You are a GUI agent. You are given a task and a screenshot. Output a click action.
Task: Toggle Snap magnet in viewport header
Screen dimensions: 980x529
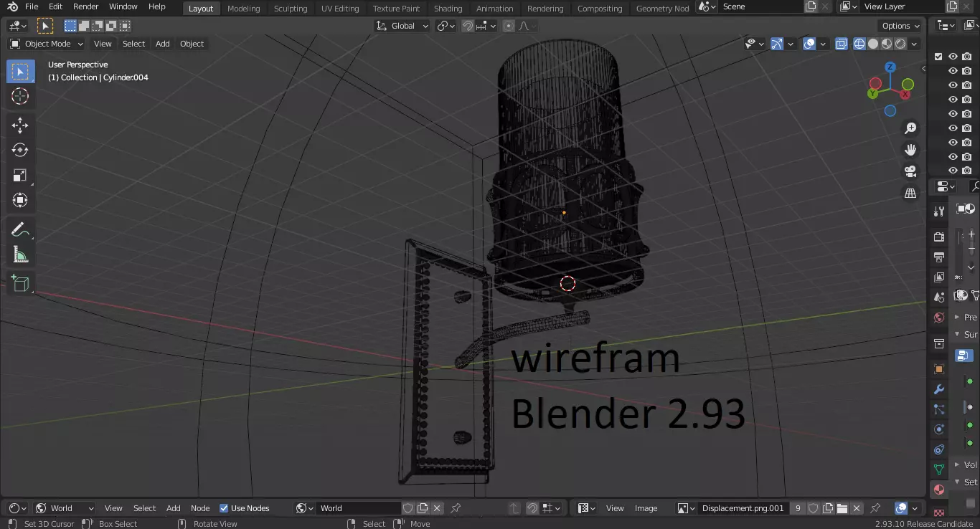[x=468, y=26]
